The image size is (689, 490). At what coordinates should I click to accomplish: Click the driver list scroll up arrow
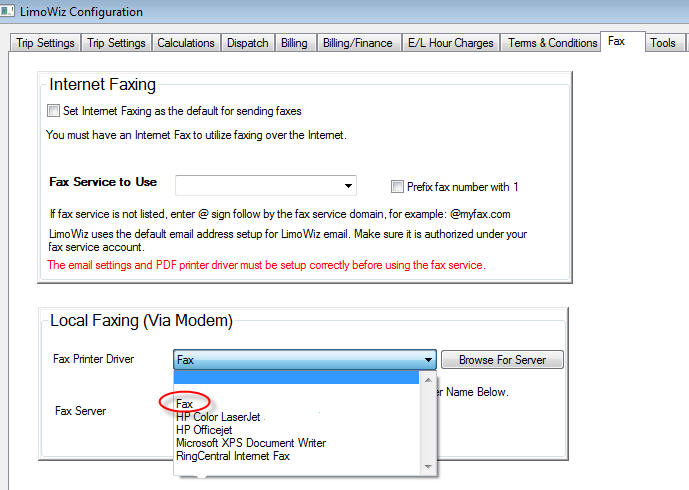428,380
